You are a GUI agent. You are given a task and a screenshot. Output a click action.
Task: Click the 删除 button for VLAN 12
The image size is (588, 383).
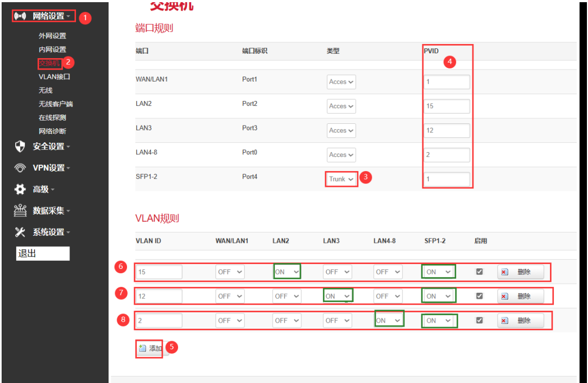[x=521, y=297]
